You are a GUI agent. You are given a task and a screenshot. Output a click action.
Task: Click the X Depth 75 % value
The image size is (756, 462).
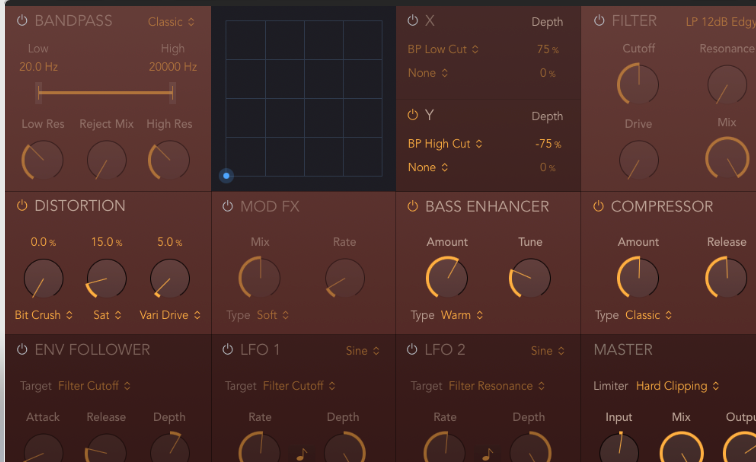[547, 49]
